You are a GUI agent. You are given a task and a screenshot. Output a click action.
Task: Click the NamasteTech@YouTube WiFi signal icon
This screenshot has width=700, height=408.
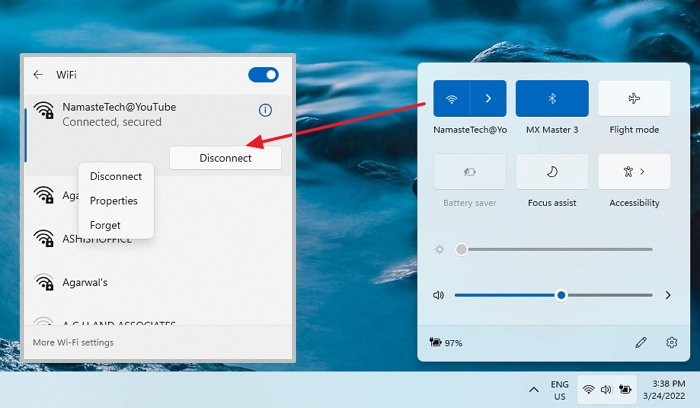pos(44,110)
